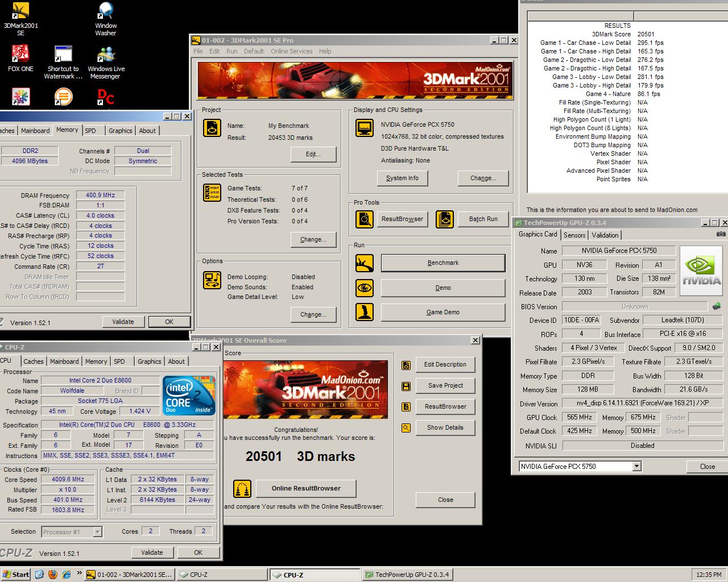Click the GPU-Z camera screenshot icon
Image resolution: width=728 pixels, height=582 pixels.
tap(721, 234)
